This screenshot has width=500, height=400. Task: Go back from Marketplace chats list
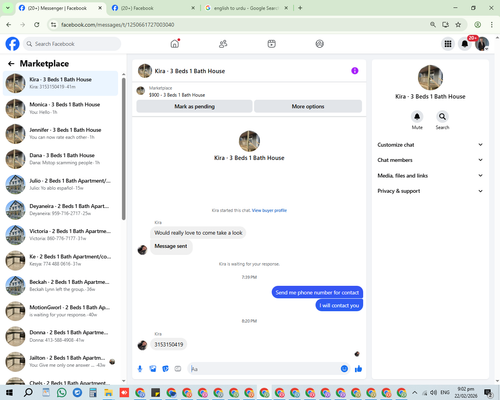(11, 64)
